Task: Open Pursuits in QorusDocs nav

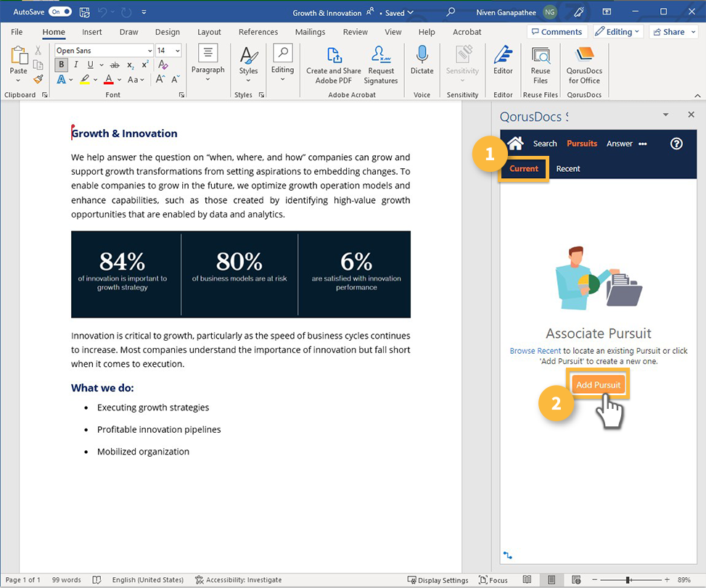Action: 582,144
